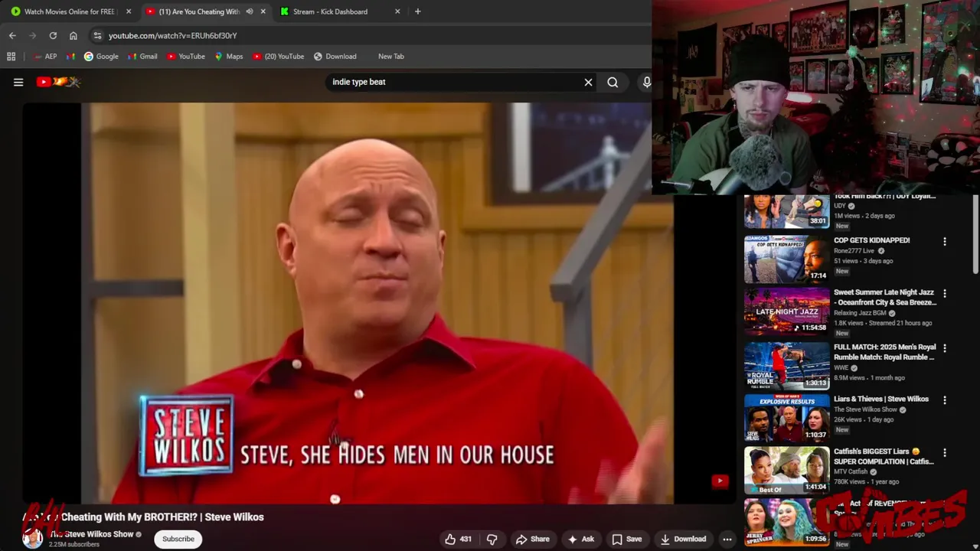Open the New Tab bookmark
Image resolution: width=980 pixels, height=551 pixels.
[390, 56]
